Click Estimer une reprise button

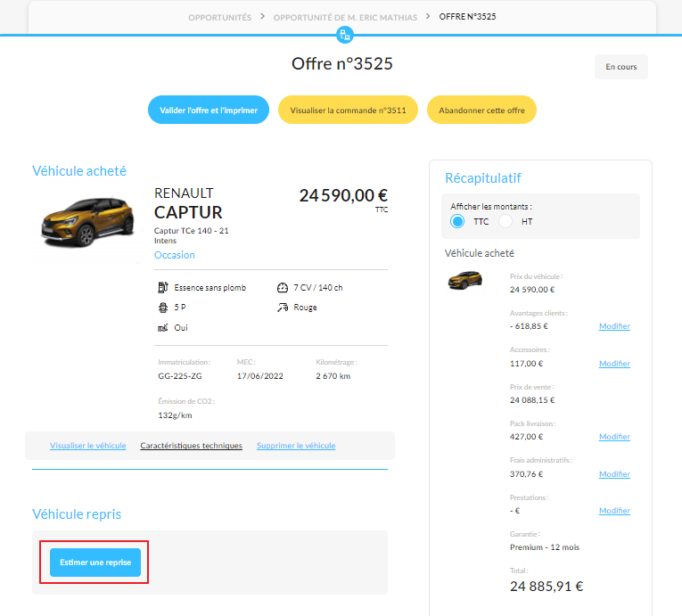point(95,563)
